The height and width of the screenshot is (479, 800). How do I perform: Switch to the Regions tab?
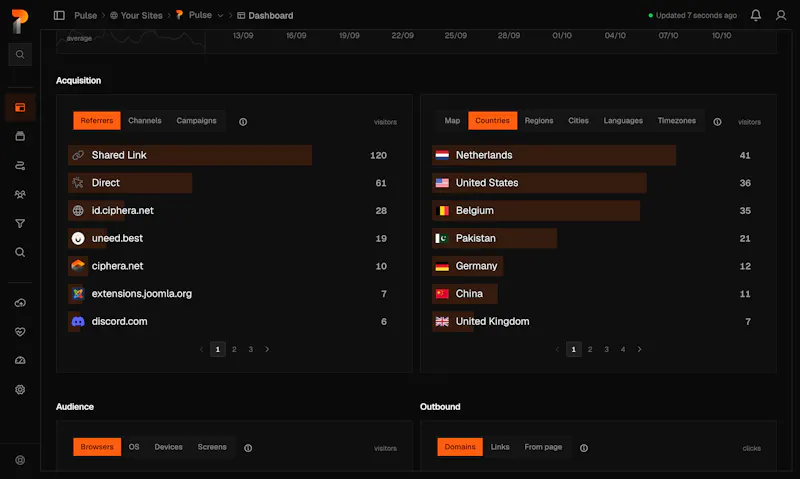[x=539, y=121]
